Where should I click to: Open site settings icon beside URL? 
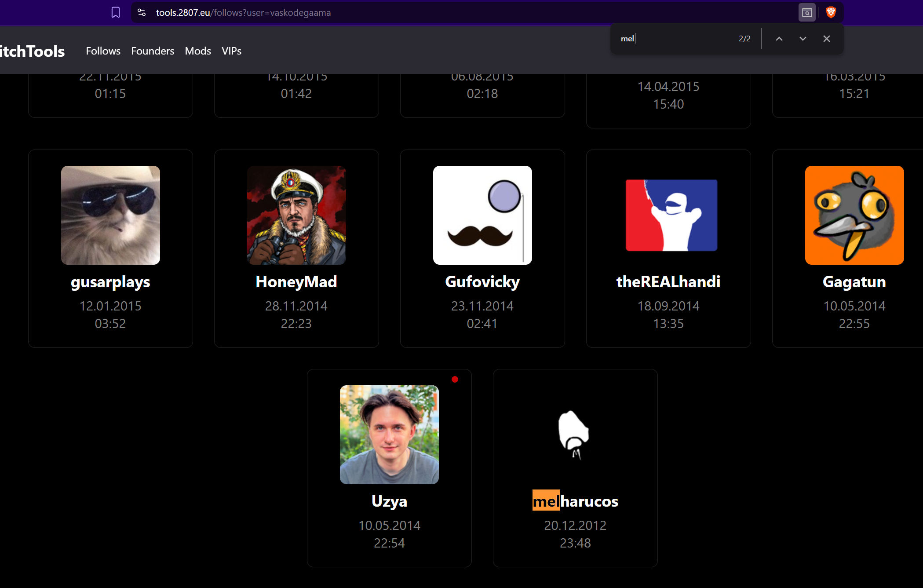(142, 12)
